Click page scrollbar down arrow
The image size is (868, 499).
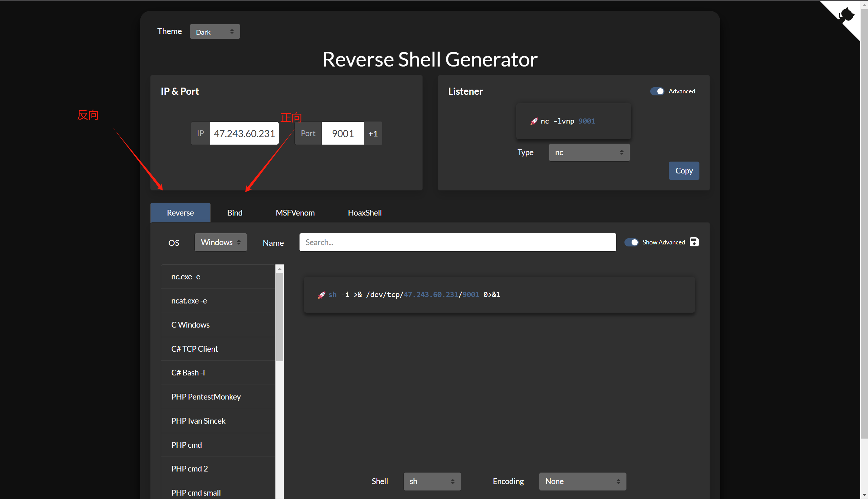pos(864,495)
